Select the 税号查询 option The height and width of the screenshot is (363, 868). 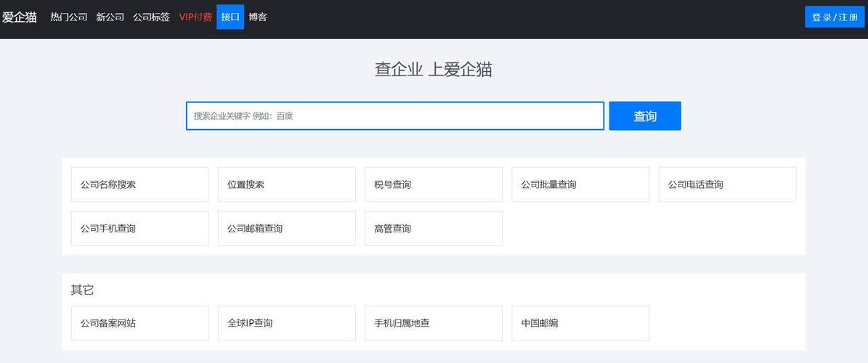(433, 184)
